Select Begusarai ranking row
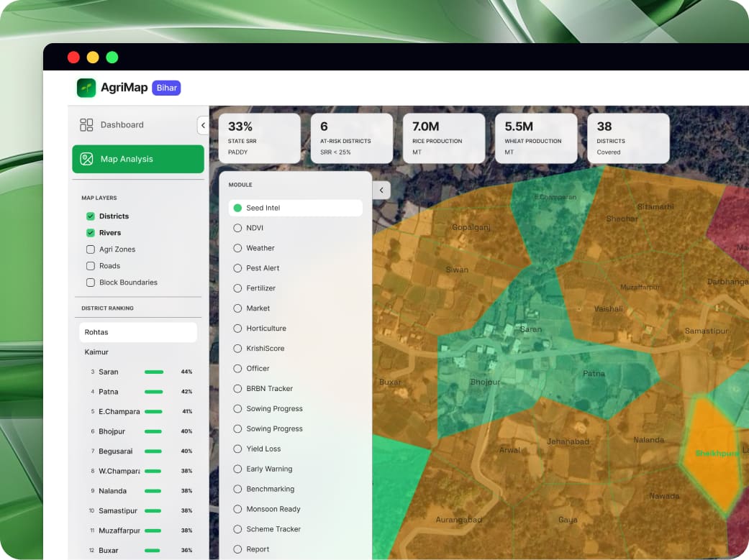 (x=138, y=451)
